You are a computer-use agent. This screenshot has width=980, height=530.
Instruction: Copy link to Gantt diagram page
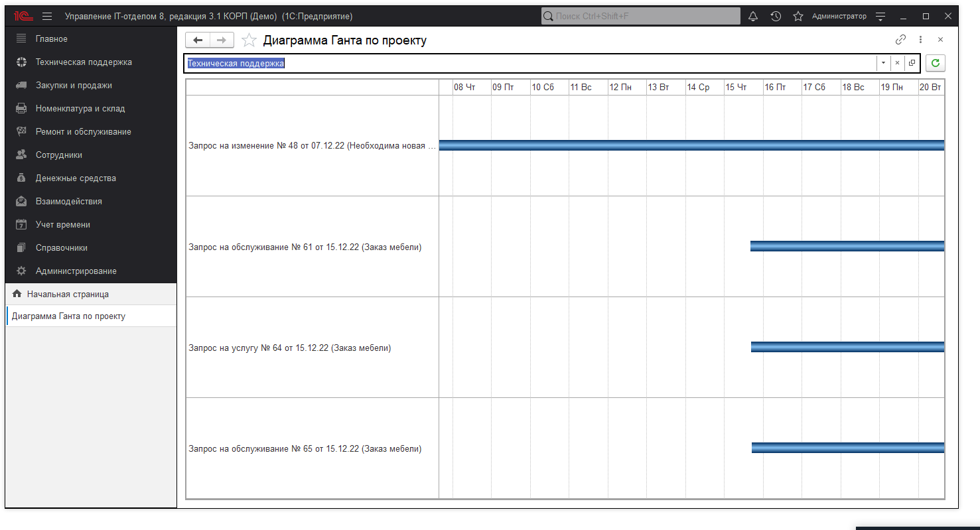coord(900,40)
